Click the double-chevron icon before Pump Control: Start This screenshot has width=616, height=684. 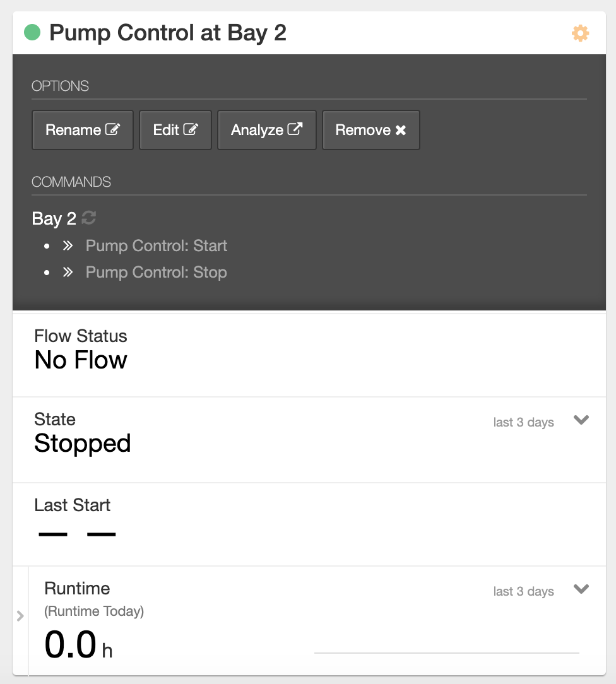tap(68, 245)
